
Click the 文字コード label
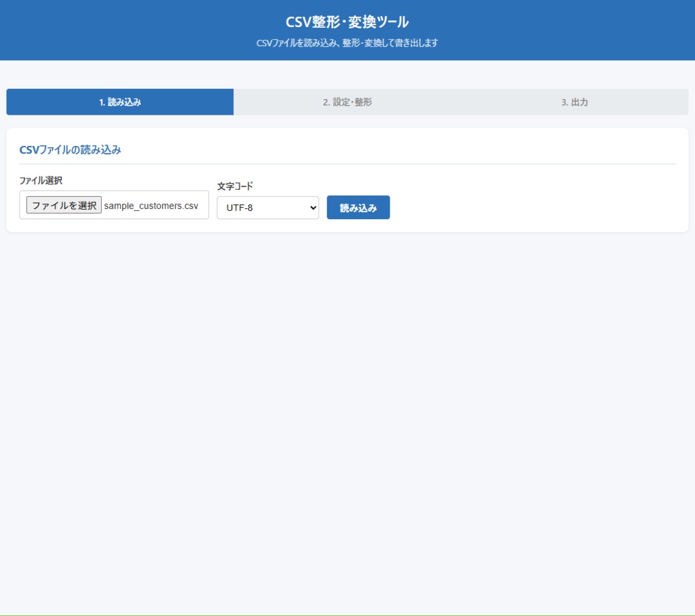point(233,186)
